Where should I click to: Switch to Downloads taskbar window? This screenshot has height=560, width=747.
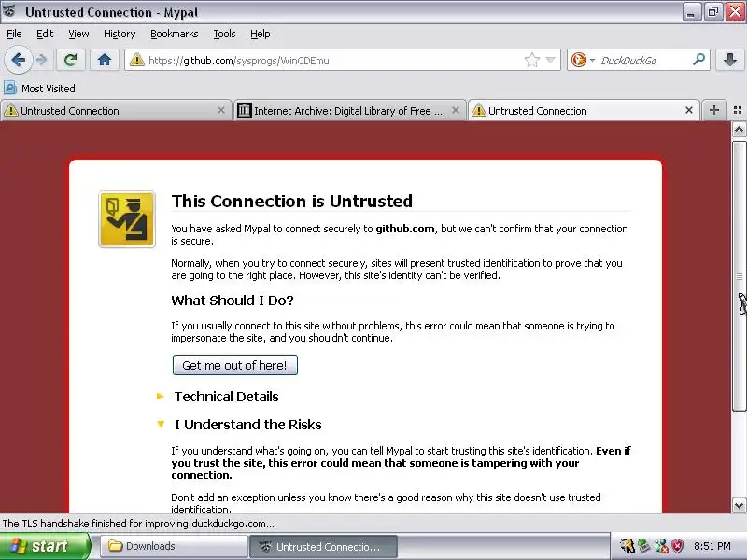point(174,546)
